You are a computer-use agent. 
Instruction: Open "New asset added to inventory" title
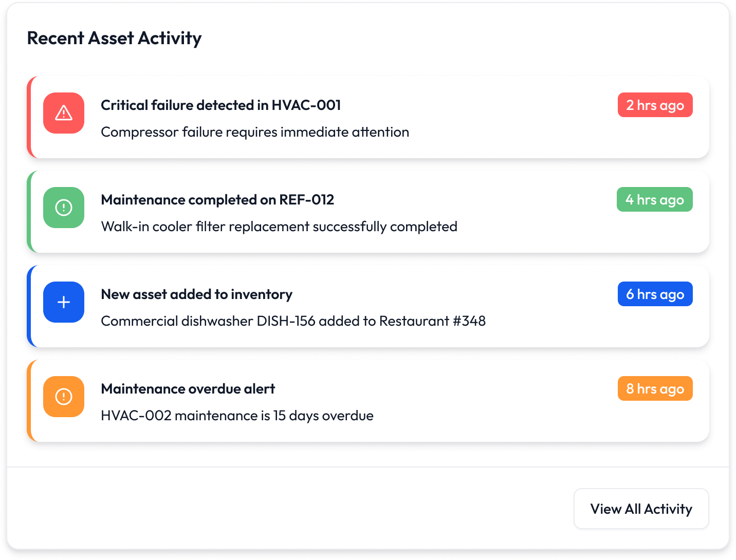196,294
